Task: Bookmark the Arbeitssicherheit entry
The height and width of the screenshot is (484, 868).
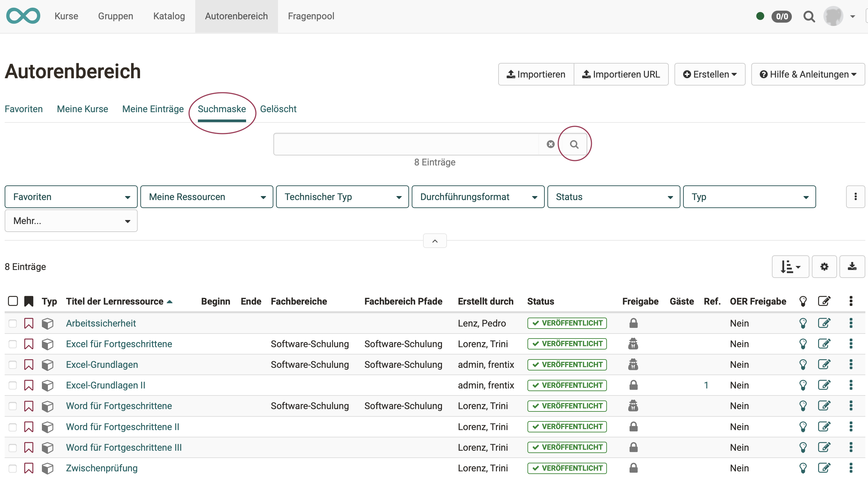Action: 29,324
